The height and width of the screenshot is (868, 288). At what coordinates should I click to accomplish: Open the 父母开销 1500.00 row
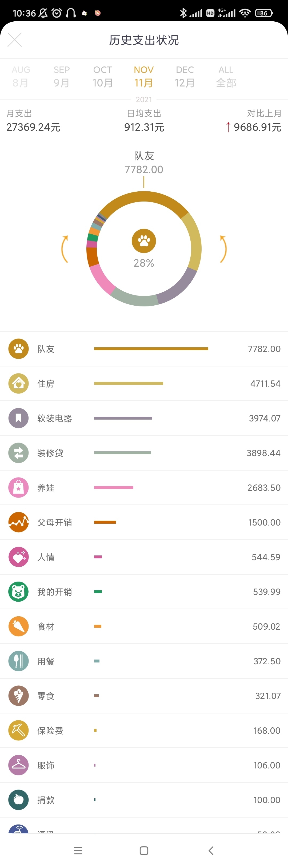144,522
